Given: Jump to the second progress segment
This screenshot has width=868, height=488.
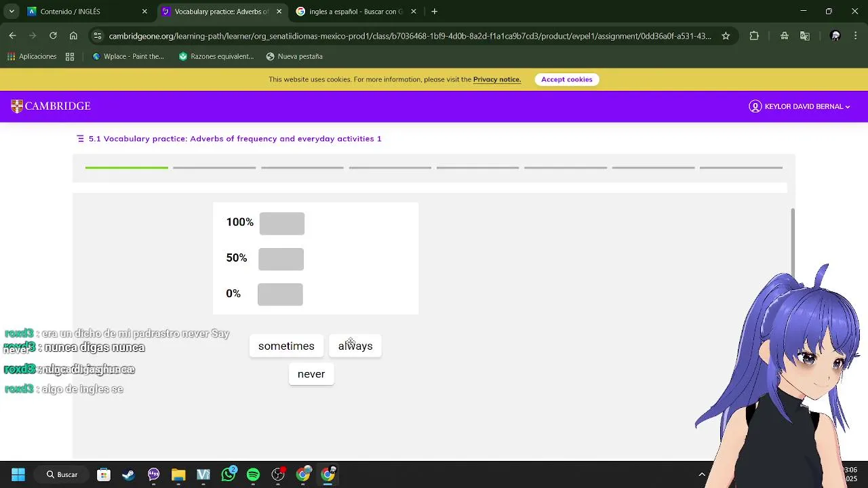Looking at the screenshot, I should (214, 167).
